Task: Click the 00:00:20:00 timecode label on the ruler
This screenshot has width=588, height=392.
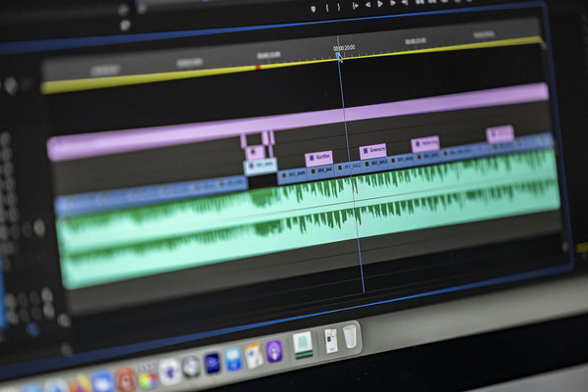Action: [344, 48]
